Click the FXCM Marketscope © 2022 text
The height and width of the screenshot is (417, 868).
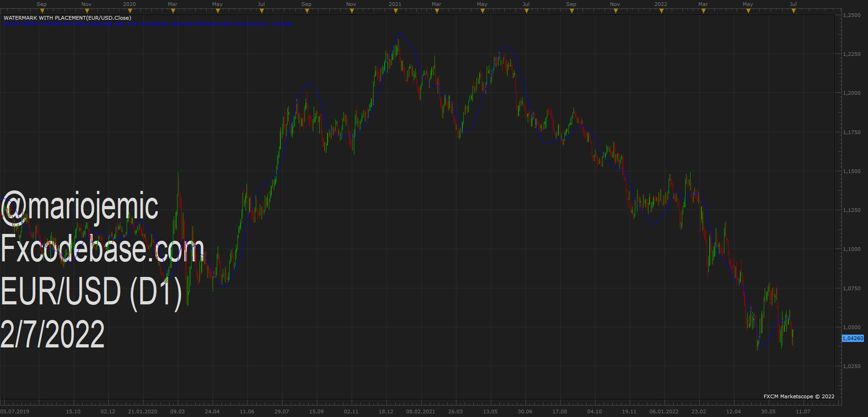pos(799,396)
